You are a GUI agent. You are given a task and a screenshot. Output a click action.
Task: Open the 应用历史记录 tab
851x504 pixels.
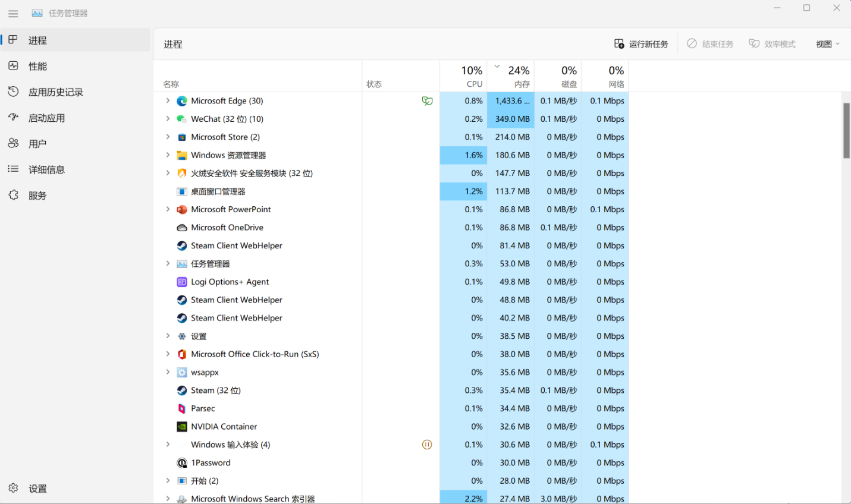pos(76,92)
